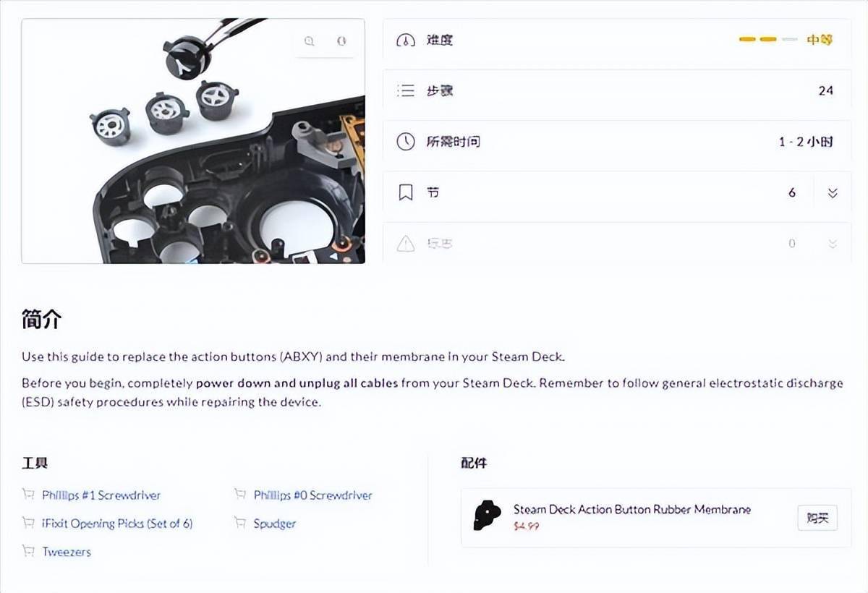Viewport: 868px width, 593px height.
Task: Click the yellow difficulty level bar
Action: click(768, 40)
